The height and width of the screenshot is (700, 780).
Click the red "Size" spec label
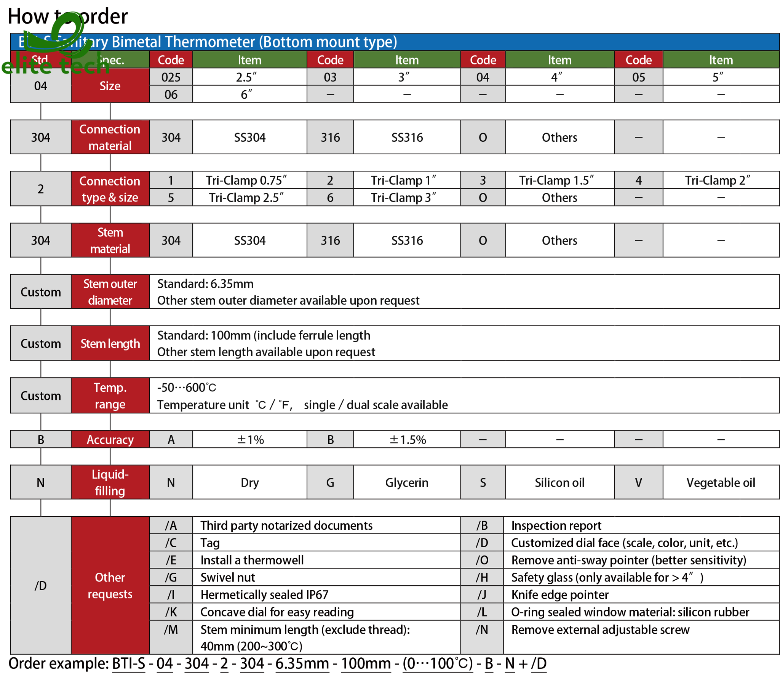click(110, 85)
